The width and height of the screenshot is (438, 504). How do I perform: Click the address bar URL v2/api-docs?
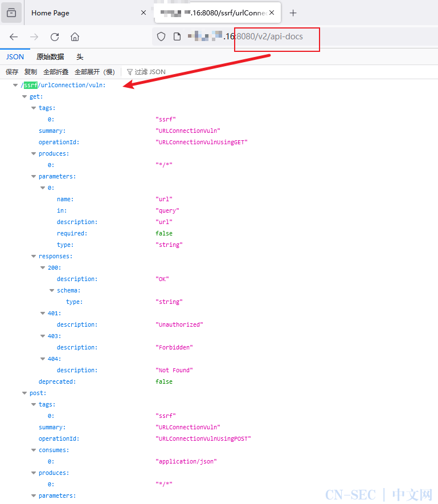point(270,36)
